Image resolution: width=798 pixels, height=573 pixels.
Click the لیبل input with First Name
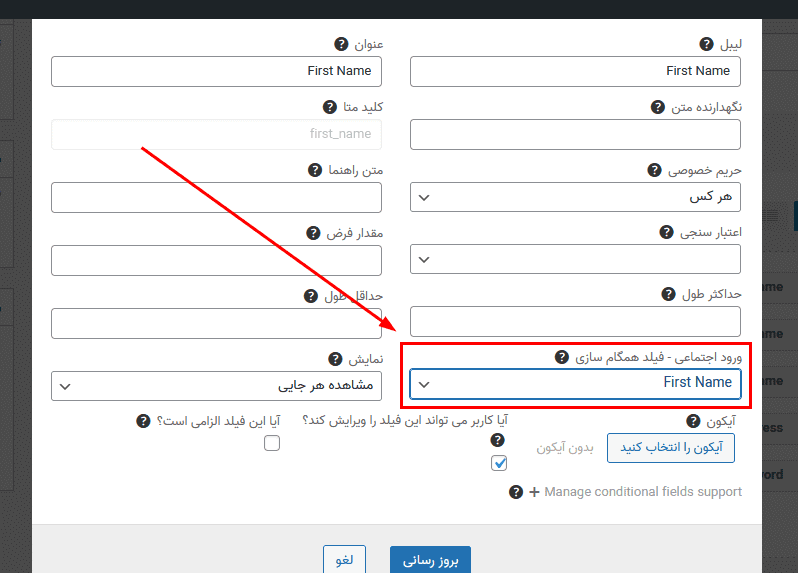[x=575, y=71]
